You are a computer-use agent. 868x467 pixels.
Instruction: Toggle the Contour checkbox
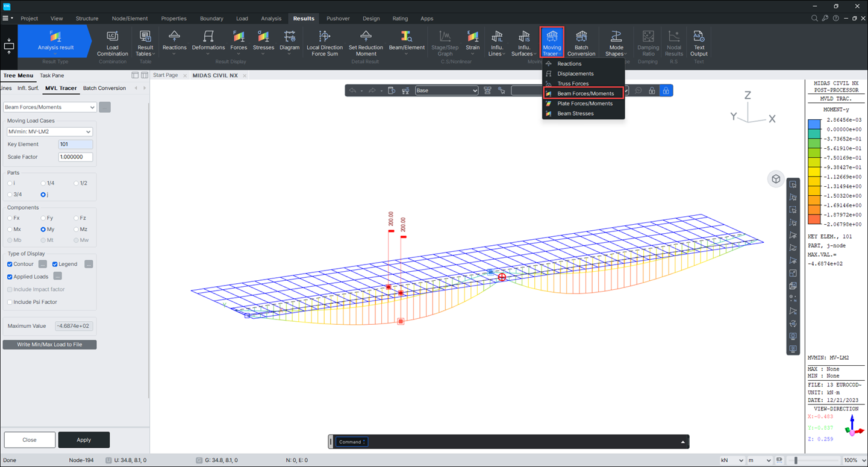[10, 264]
